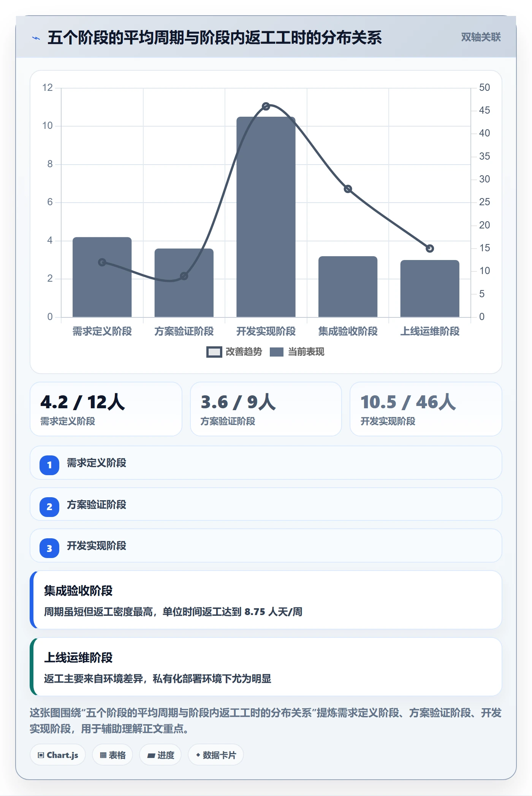Open the 集成验收阶段 note card
Screen dimensions: 532x796
266,600
